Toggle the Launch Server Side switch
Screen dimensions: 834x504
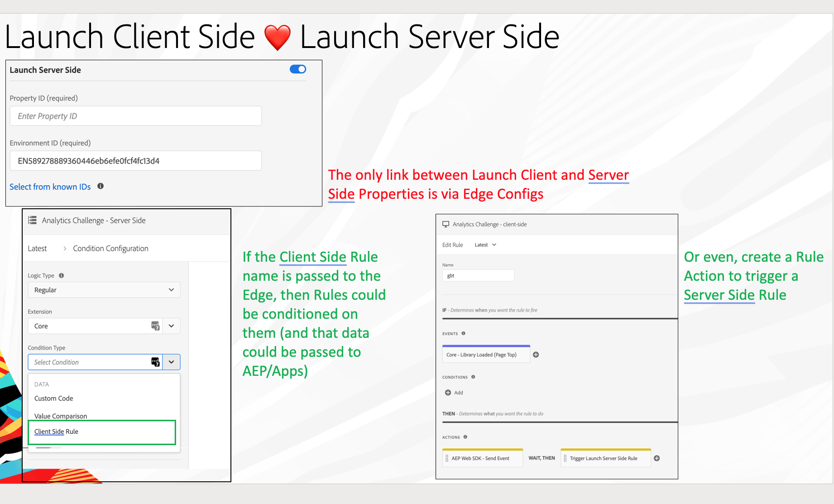(298, 69)
